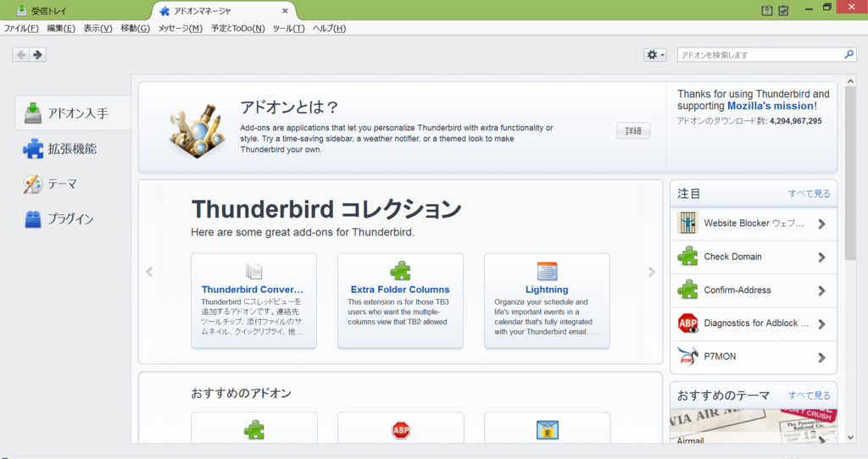Go back with the left arrow button
This screenshot has width=868, height=459.
21,54
